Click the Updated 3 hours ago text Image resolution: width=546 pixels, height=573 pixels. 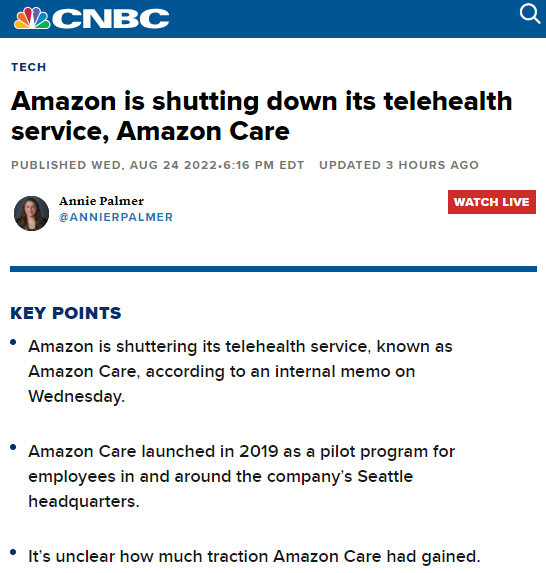[399, 165]
